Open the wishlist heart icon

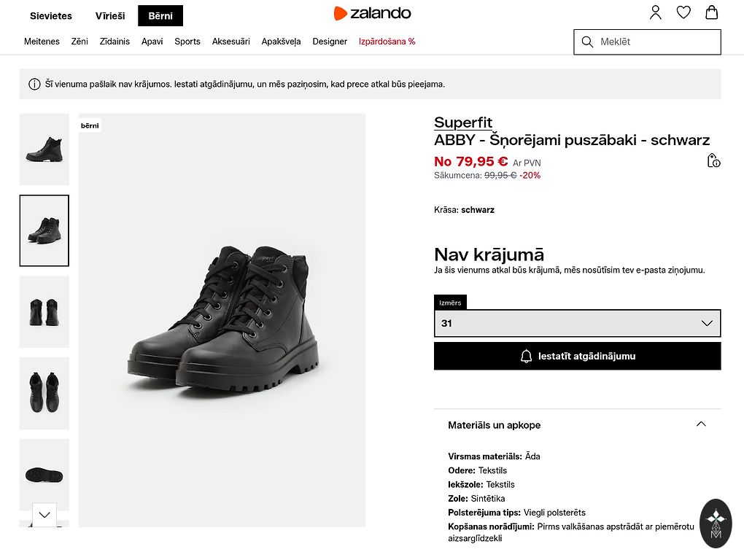pos(683,12)
